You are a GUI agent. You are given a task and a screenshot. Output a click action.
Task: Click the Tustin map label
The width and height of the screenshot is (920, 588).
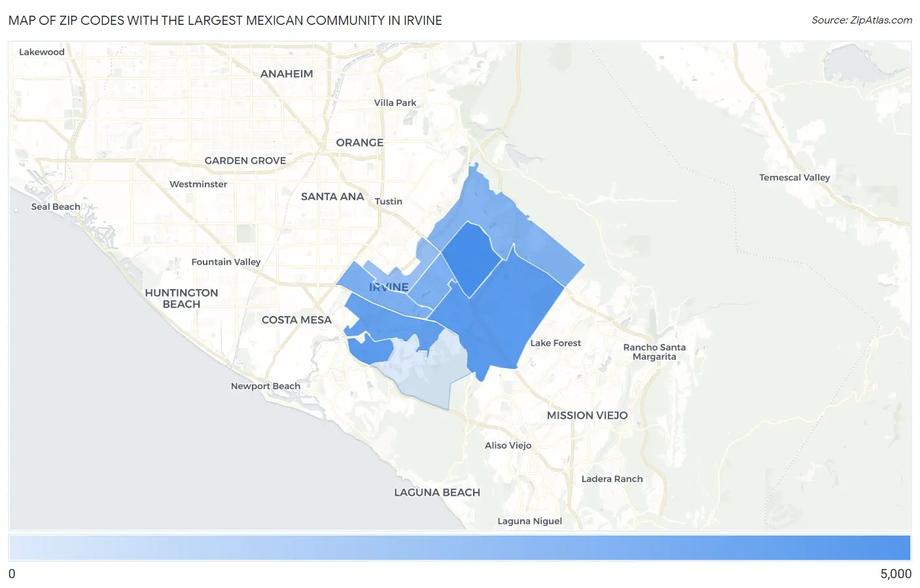pos(389,201)
